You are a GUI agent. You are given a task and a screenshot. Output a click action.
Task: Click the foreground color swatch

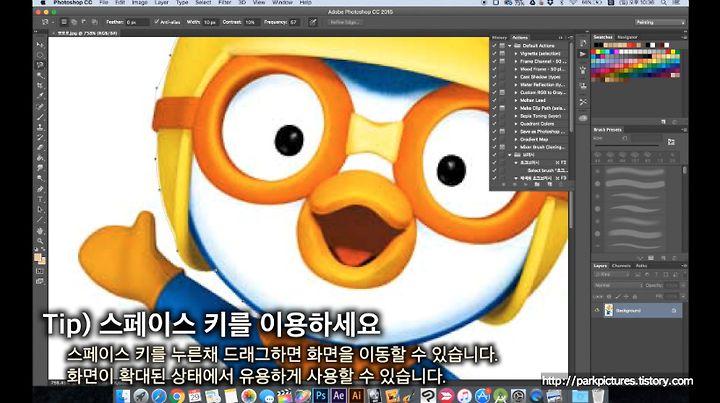[x=38, y=258]
